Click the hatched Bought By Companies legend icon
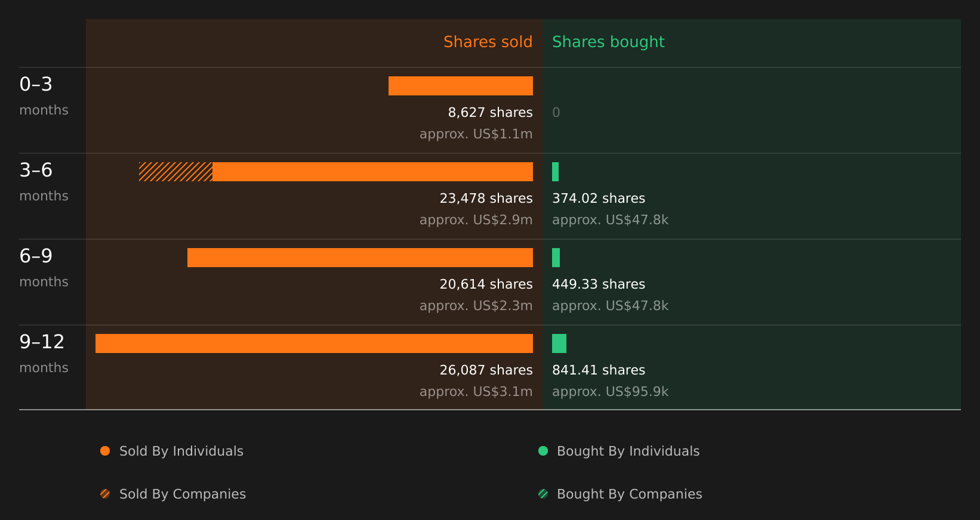The image size is (980, 520). 543,494
